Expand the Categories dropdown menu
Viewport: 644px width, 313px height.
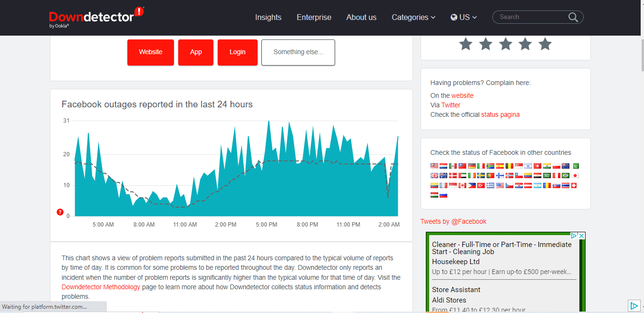[x=413, y=17]
